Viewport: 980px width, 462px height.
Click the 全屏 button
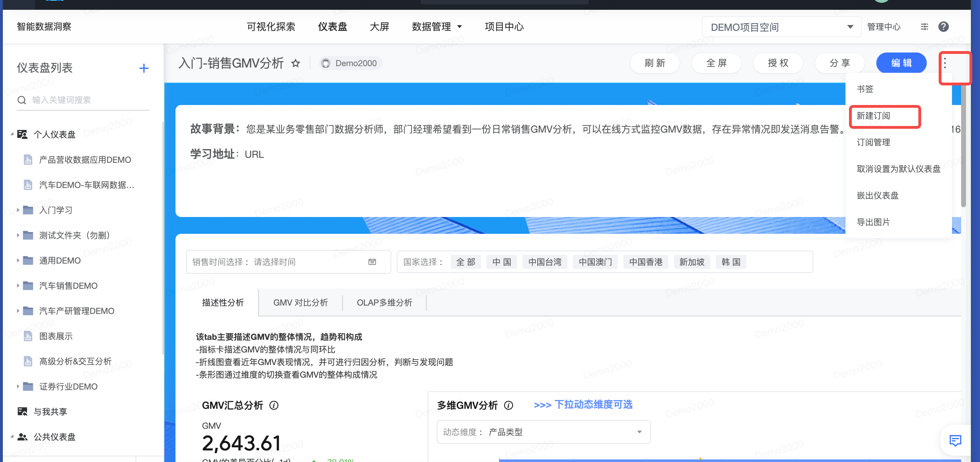click(716, 63)
